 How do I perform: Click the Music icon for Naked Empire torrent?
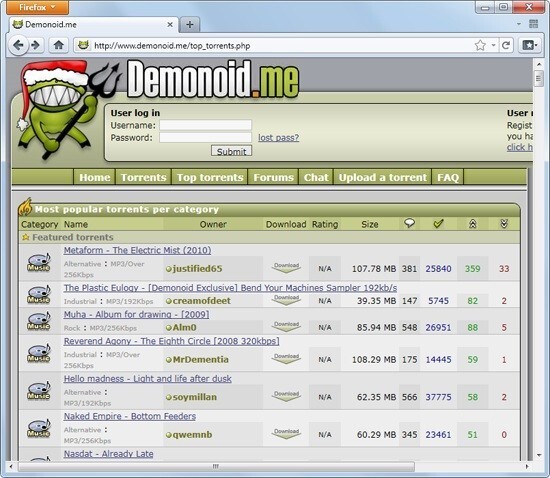[x=39, y=429]
